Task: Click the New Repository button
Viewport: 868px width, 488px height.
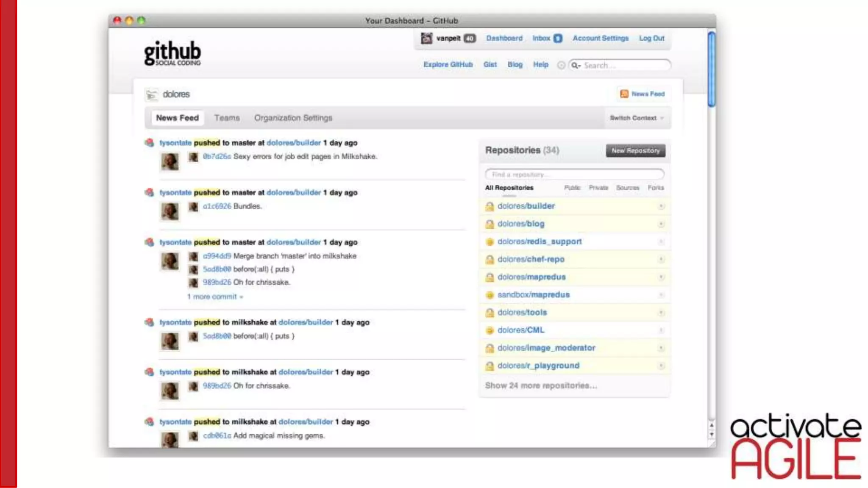Action: point(635,150)
